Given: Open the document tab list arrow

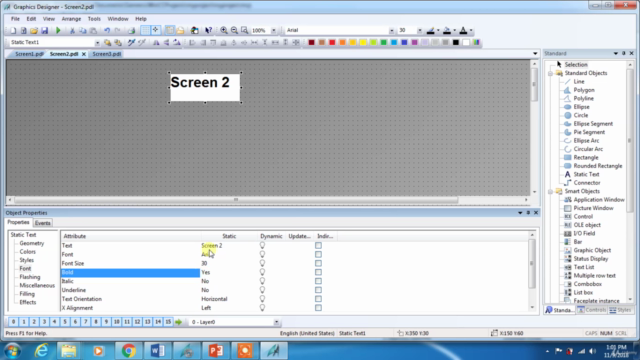Looking at the screenshot, I should (x=535, y=54).
